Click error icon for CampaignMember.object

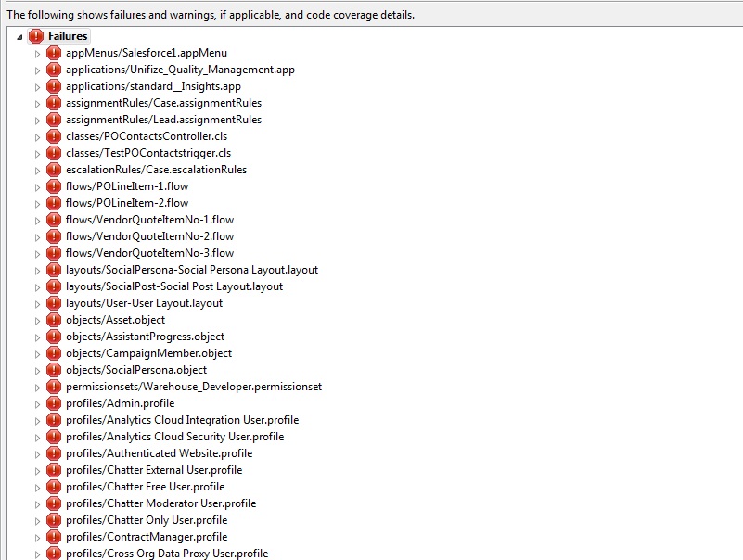coord(54,353)
